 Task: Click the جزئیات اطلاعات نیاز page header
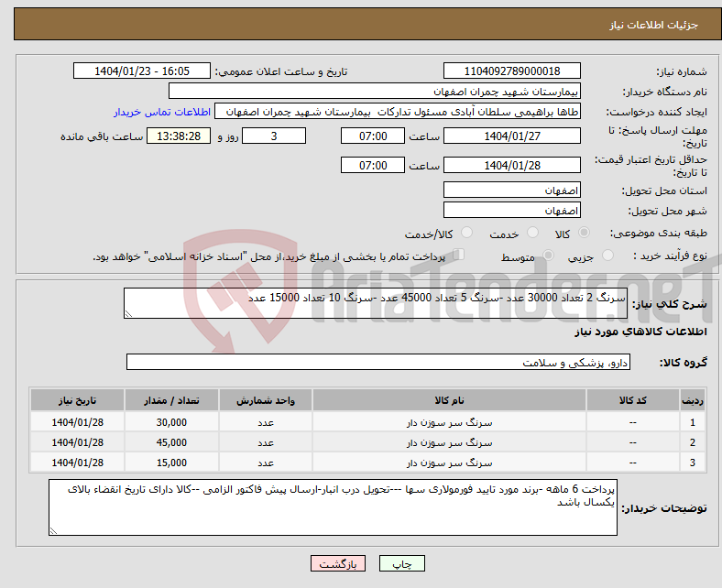(654, 25)
